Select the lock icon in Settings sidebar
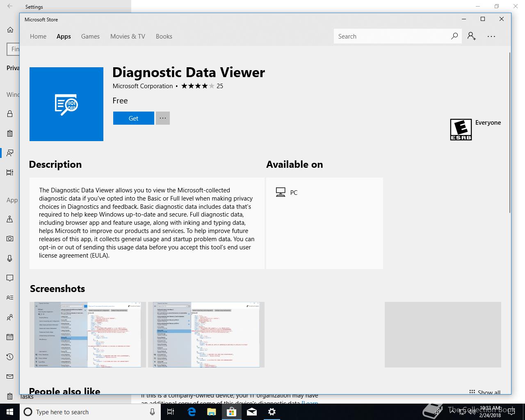 (10, 114)
